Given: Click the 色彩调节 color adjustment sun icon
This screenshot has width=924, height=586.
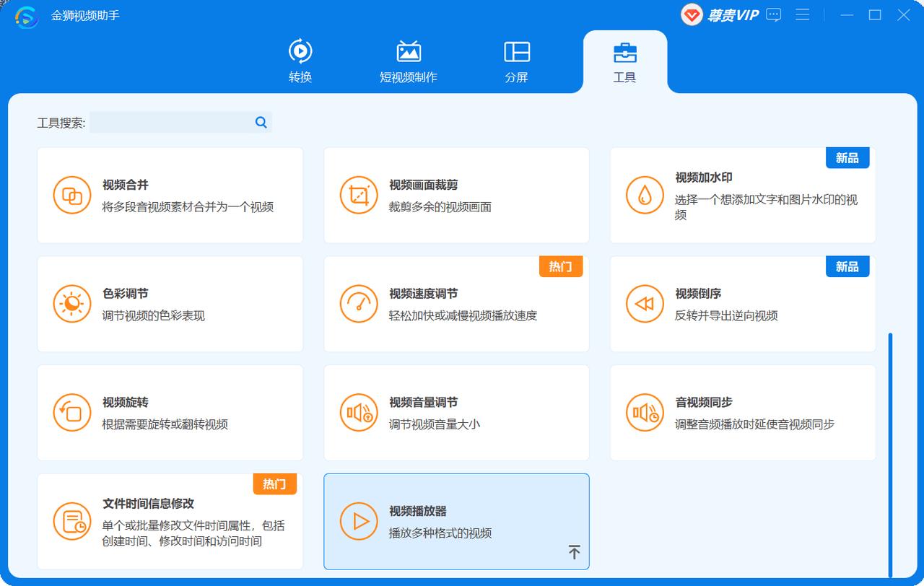Looking at the screenshot, I should pyautogui.click(x=71, y=304).
